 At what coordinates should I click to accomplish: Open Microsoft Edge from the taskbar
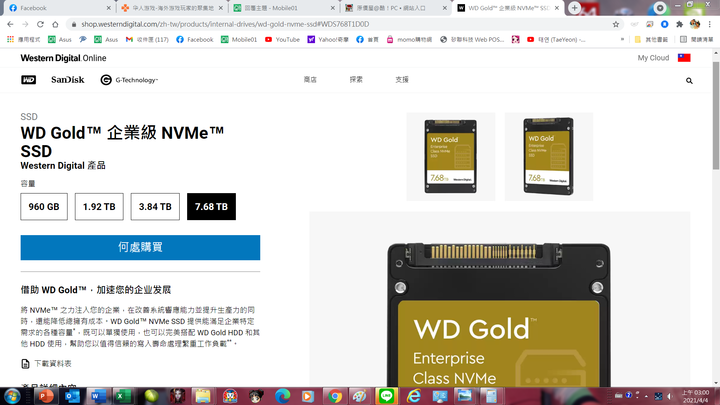coord(282,396)
